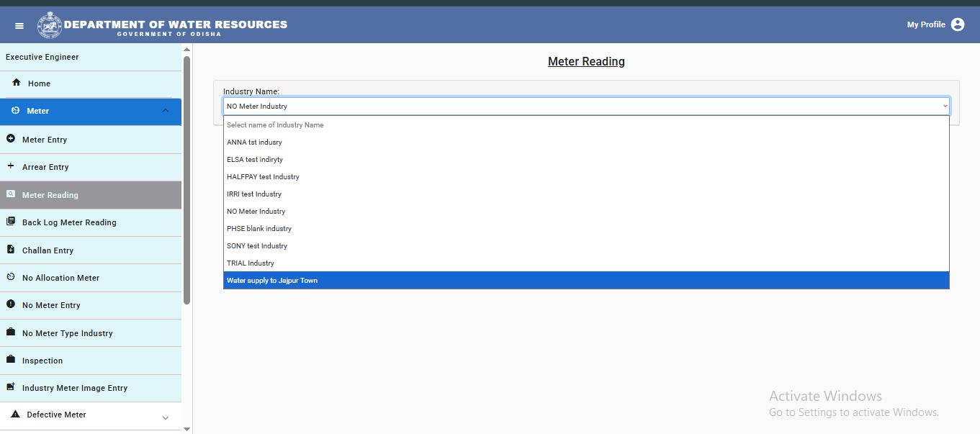Pick 'IRRI test Industry' option
Viewport: 980px width, 434px height.
pos(586,194)
